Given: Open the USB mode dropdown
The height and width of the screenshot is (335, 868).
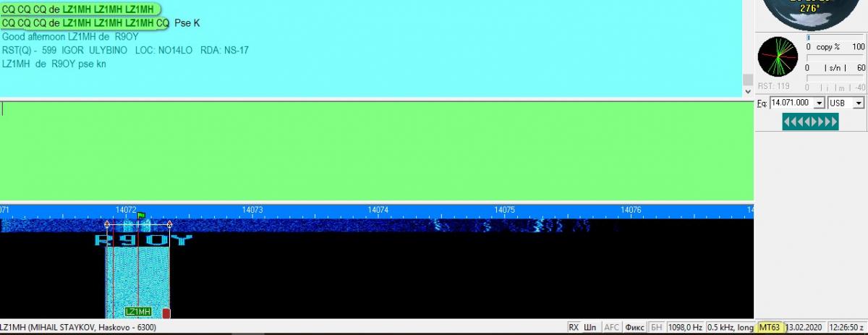Looking at the screenshot, I should 859,103.
